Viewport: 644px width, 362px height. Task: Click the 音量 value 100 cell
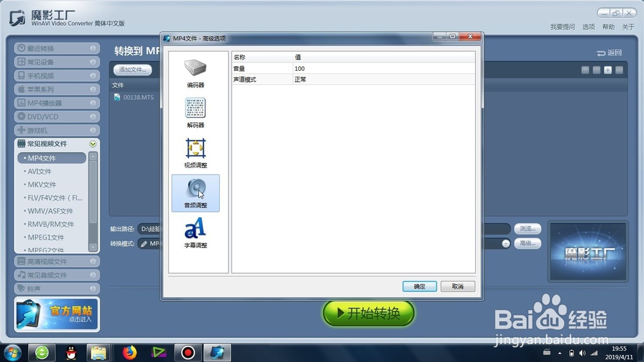click(x=384, y=69)
